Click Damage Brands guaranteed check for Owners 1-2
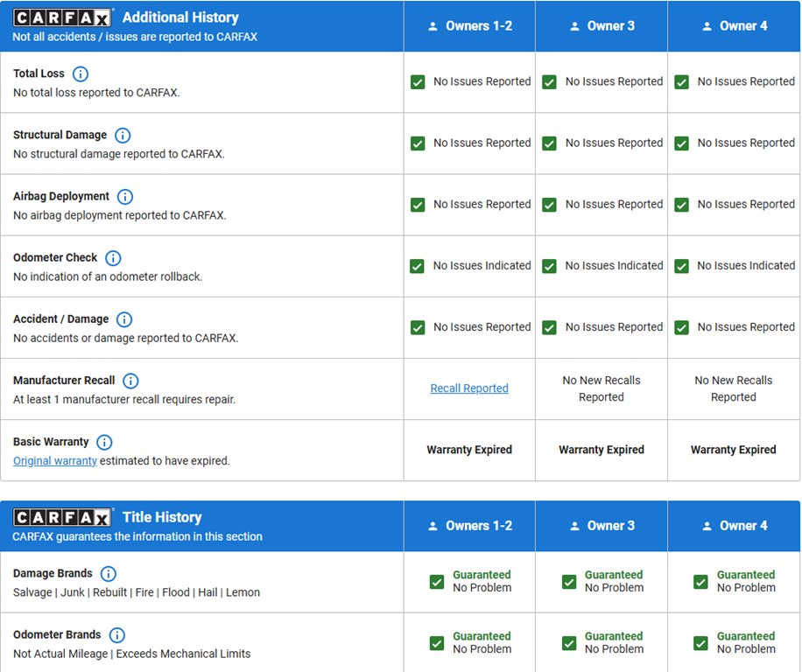Image resolution: width=802 pixels, height=672 pixels. (437, 582)
